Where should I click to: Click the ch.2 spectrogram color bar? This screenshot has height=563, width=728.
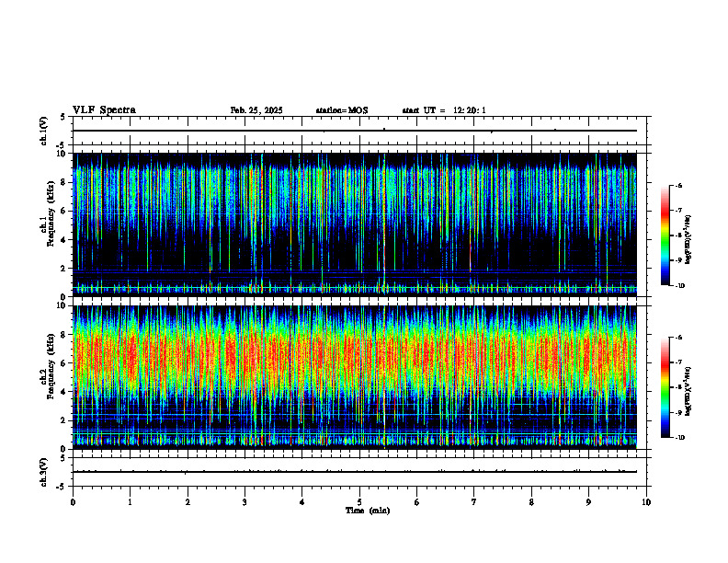665,387
